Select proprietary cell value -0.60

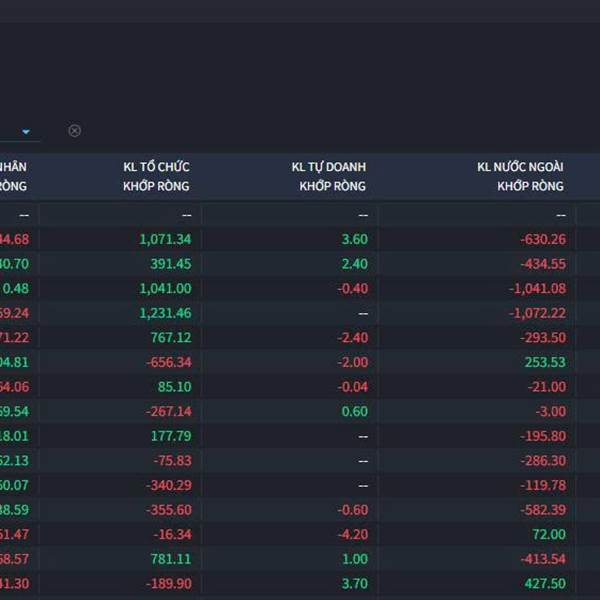point(353,510)
